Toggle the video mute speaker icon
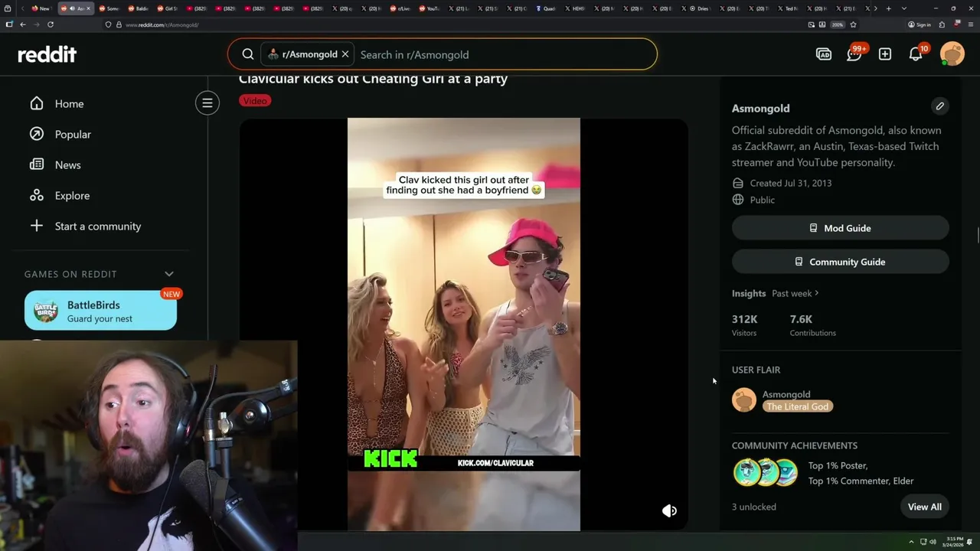Image resolution: width=980 pixels, height=551 pixels. [669, 510]
